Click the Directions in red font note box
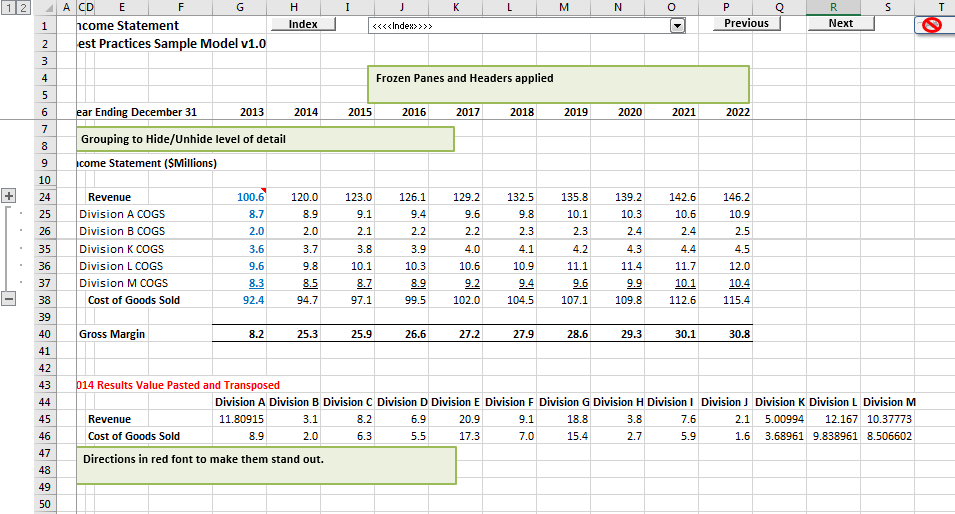The height and width of the screenshot is (514, 955). [266, 465]
